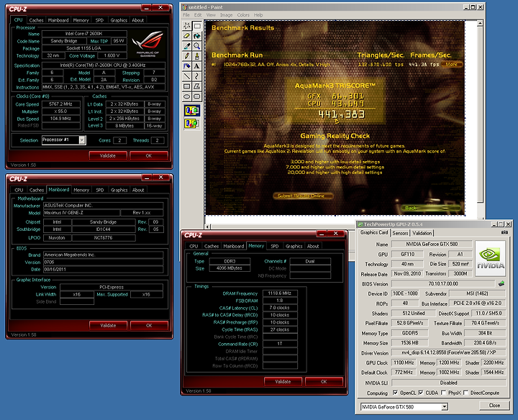
Task: Select the Text tool in Paint
Action: coord(197,66)
